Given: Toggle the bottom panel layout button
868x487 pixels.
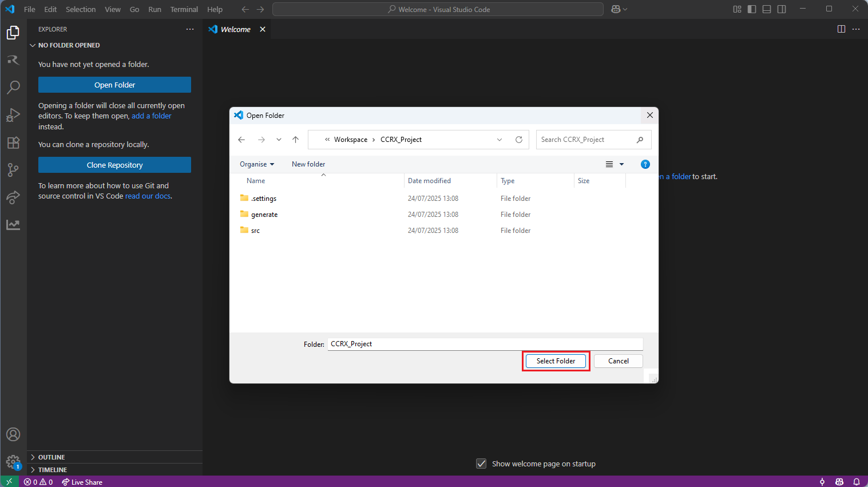Looking at the screenshot, I should click(767, 9).
